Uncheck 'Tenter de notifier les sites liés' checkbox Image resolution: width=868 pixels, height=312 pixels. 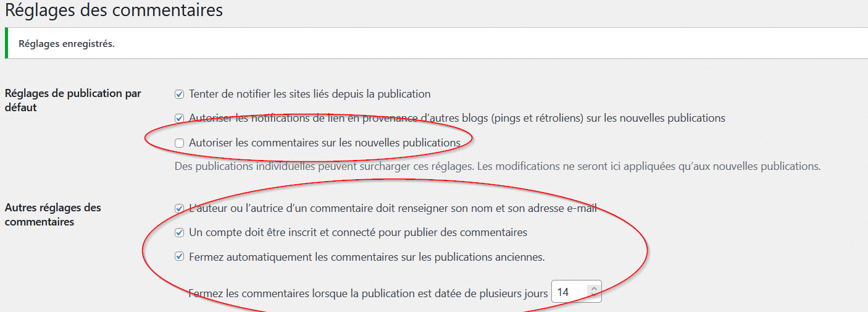(x=180, y=95)
